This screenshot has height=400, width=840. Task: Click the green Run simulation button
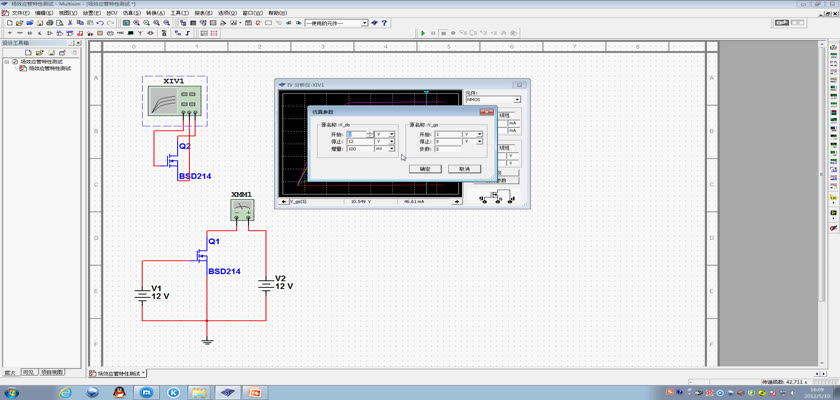click(423, 33)
